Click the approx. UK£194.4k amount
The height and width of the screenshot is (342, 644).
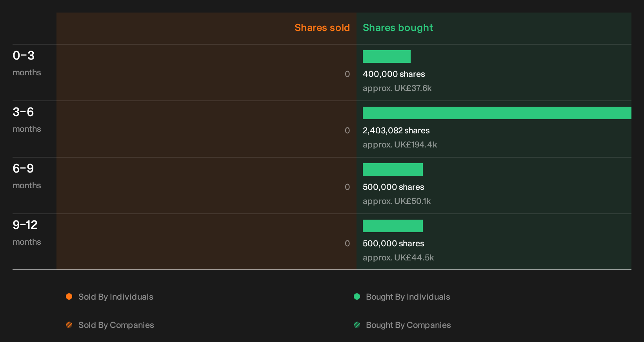pos(400,145)
